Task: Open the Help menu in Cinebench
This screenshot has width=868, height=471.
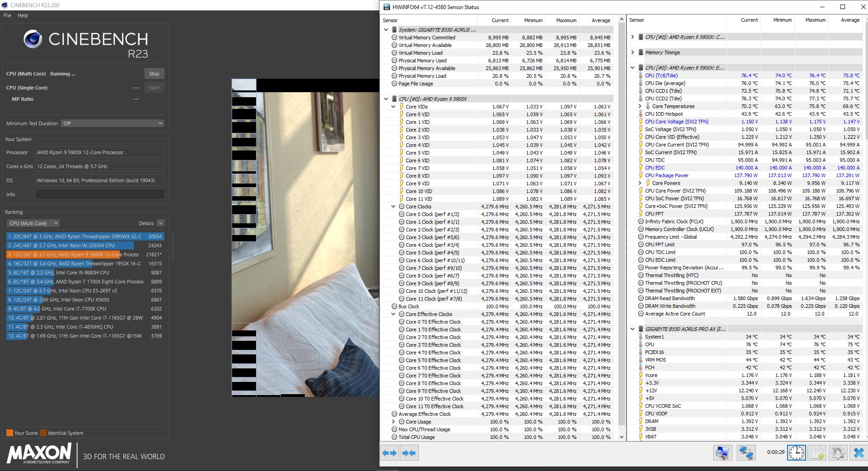Action: click(23, 15)
